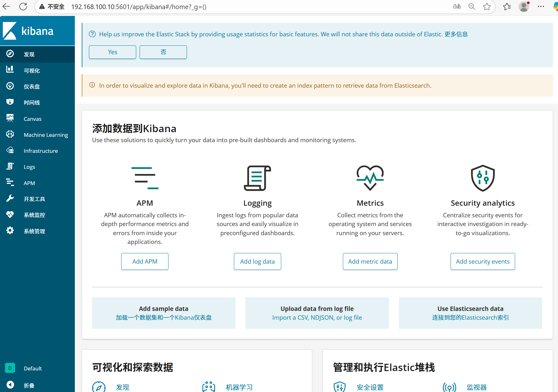
Task: Open the 监视器 link
Action: 477,387
